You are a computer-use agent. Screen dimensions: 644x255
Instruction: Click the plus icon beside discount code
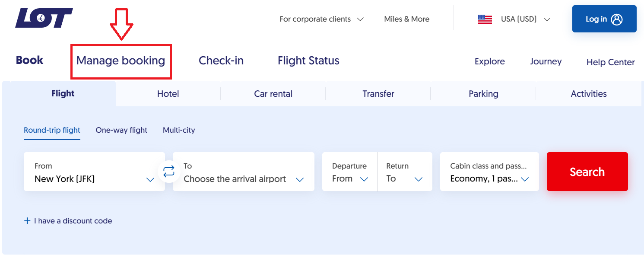pyautogui.click(x=27, y=221)
